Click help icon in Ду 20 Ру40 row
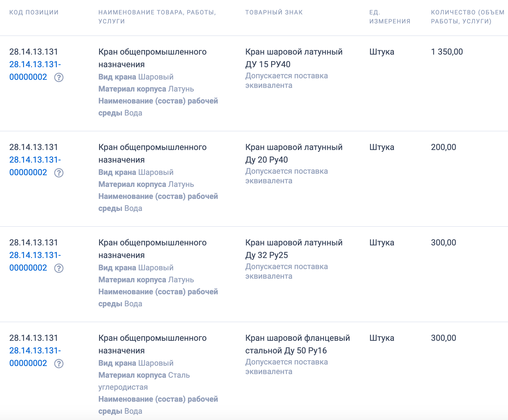Screen dimensions: 508x420 (x=59, y=173)
